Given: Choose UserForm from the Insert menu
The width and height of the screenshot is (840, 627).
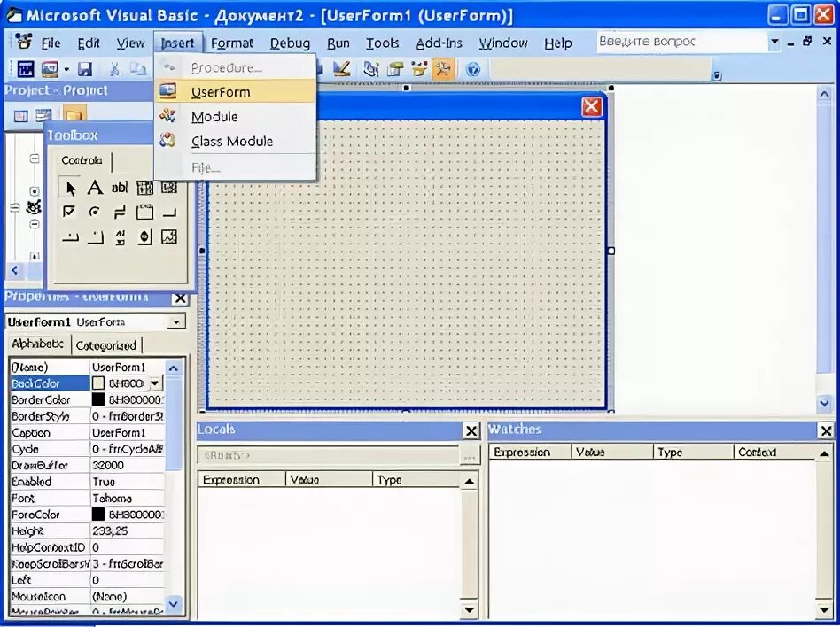Looking at the screenshot, I should pos(235,91).
